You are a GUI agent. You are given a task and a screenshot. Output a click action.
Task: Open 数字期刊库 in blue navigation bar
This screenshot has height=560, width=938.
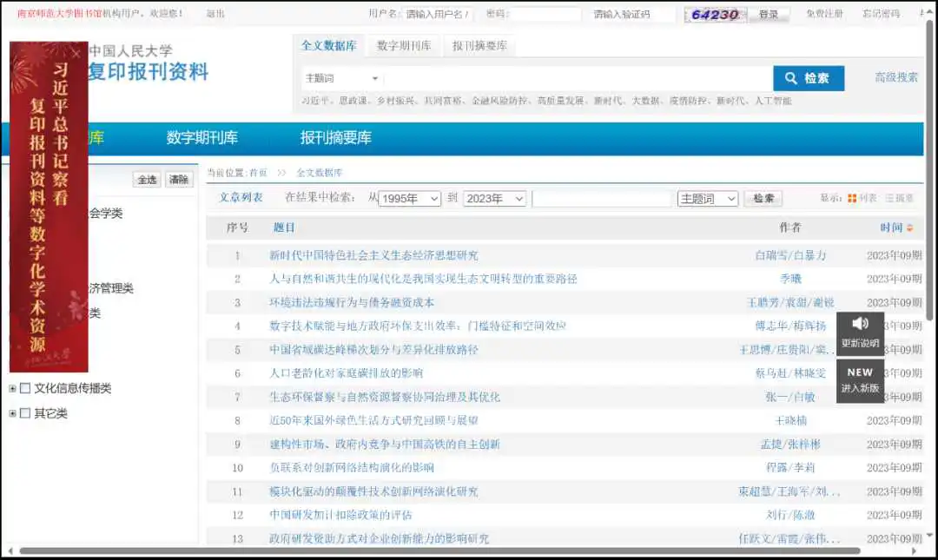tap(202, 137)
